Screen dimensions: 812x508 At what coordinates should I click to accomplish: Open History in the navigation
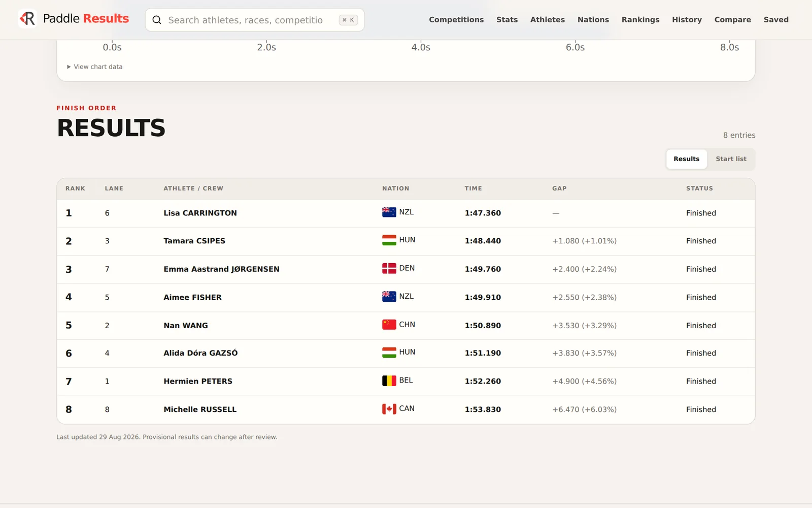687,20
